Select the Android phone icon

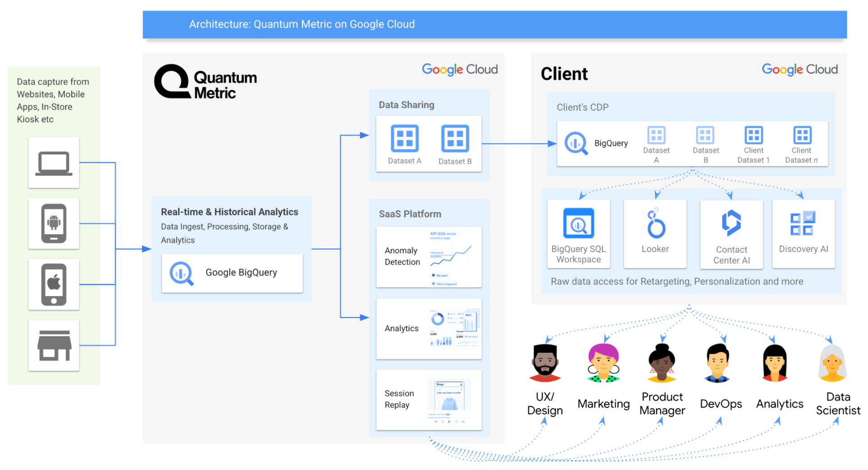54,224
